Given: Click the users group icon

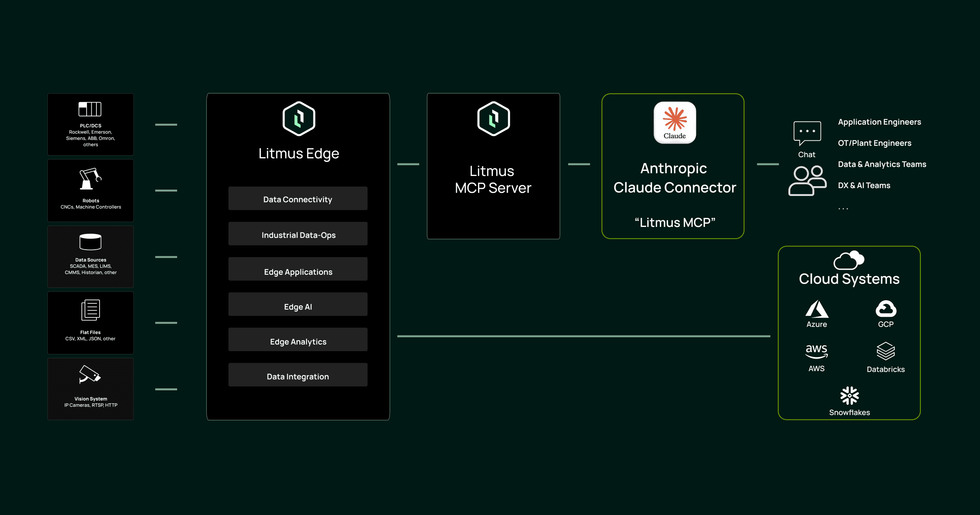Looking at the screenshot, I should 808,181.
